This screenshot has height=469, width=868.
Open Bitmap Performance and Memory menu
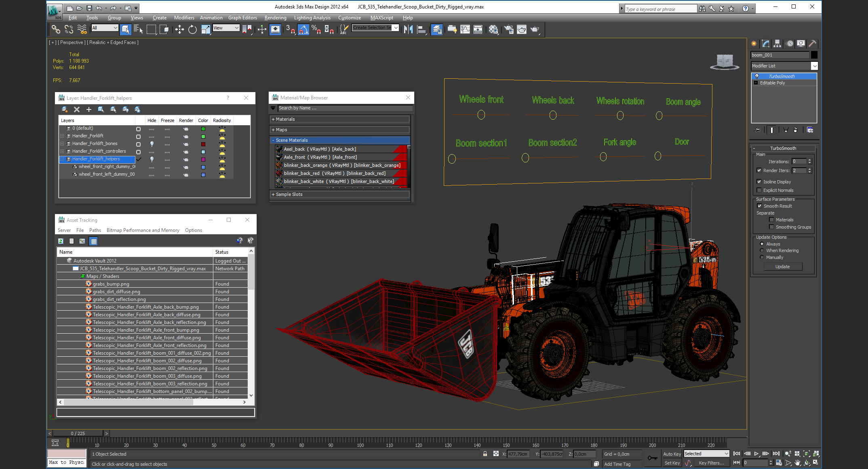(x=143, y=230)
